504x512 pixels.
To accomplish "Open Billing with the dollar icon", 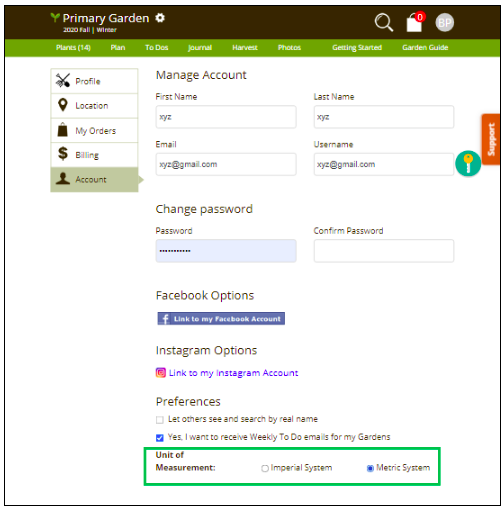I will coord(94,155).
